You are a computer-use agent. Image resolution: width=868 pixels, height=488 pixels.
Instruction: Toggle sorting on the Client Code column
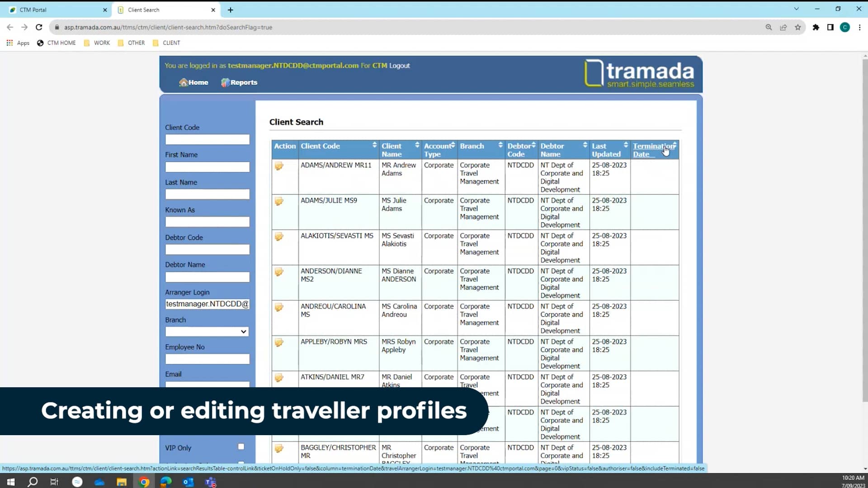374,145
